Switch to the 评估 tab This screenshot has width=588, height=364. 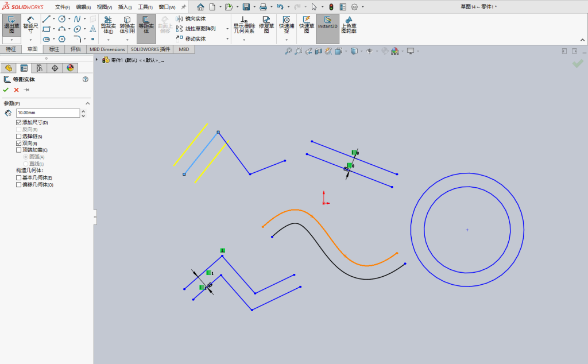click(76, 49)
